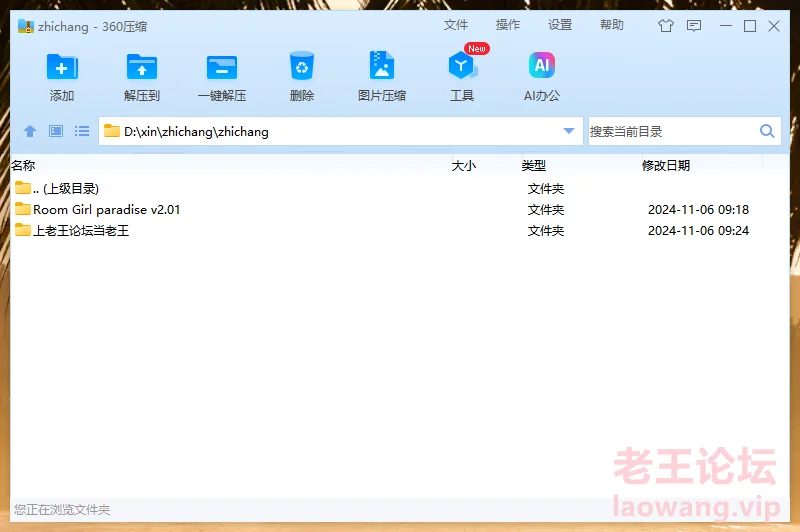Click the folder icon of 上级目录 row
This screenshot has width=800, height=532.
[x=23, y=188]
